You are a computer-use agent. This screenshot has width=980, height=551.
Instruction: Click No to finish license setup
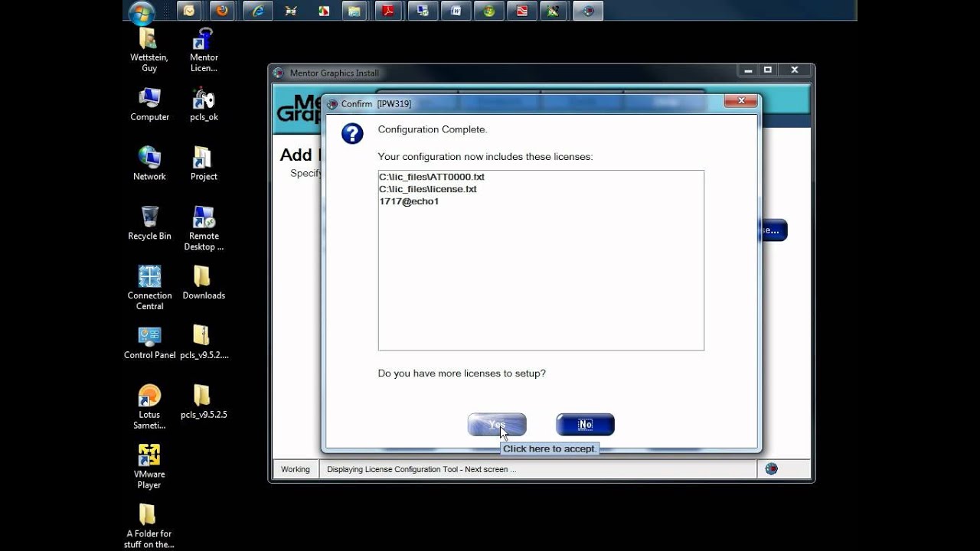pos(585,425)
